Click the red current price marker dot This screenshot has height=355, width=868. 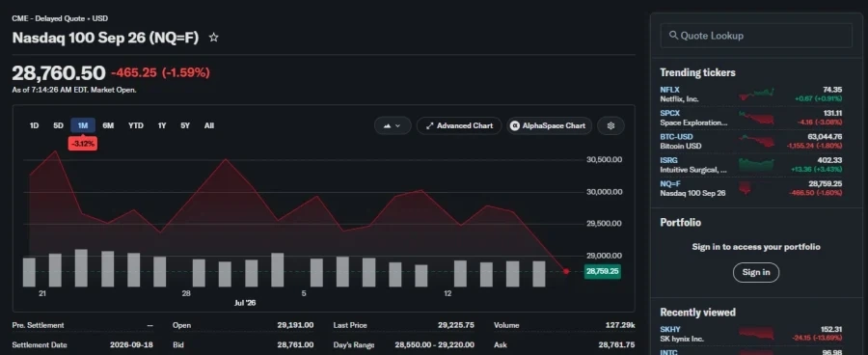pos(566,271)
